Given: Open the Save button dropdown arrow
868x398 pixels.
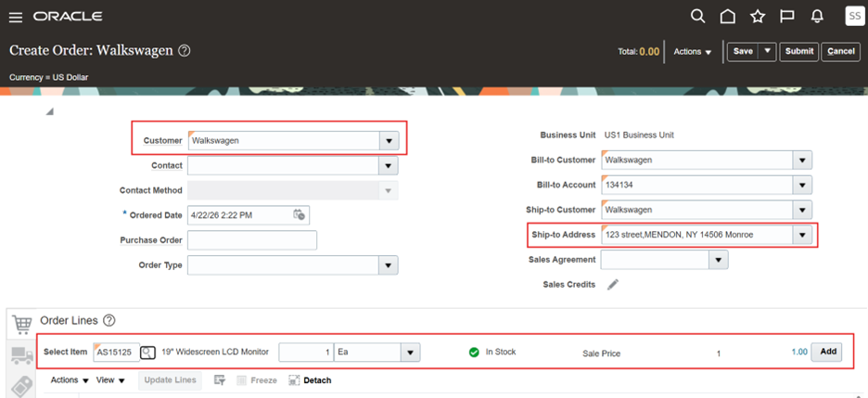Looking at the screenshot, I should coord(767,51).
